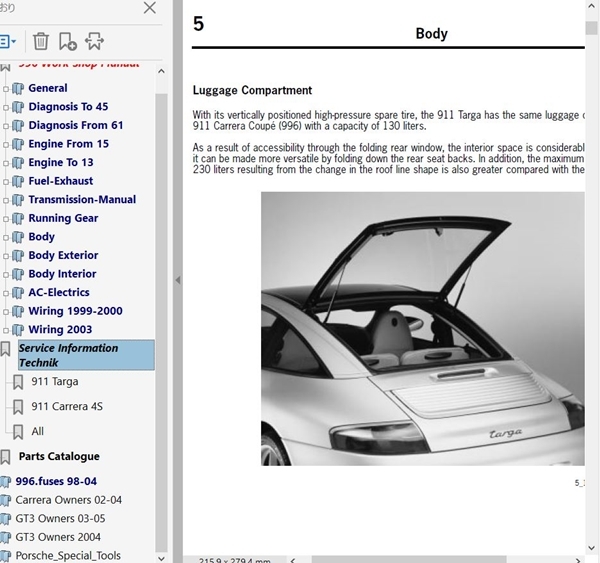
Task: Expand the Diagnosis From 61 bookmark
Action: 5,126
